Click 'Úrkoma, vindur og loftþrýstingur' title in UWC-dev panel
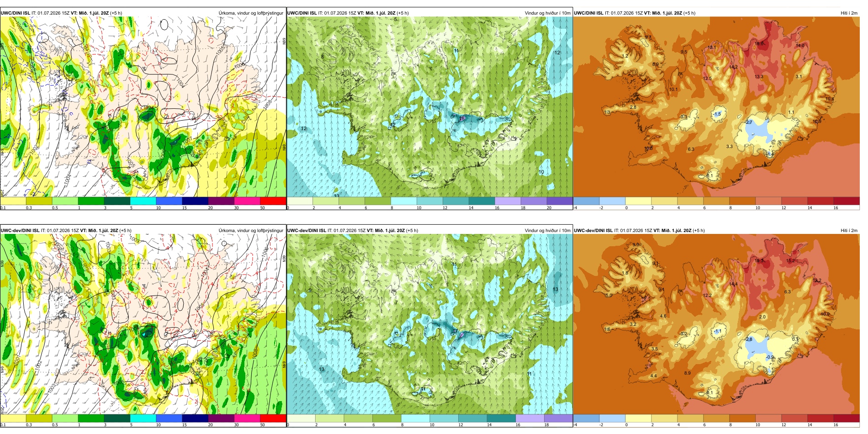The width and height of the screenshot is (868, 434). click(251, 230)
